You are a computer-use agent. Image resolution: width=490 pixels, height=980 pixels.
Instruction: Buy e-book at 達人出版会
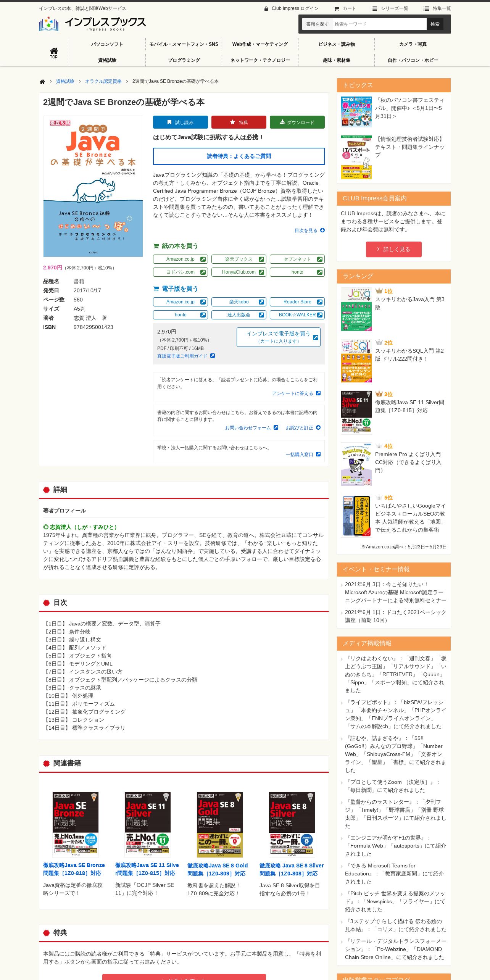click(x=239, y=315)
